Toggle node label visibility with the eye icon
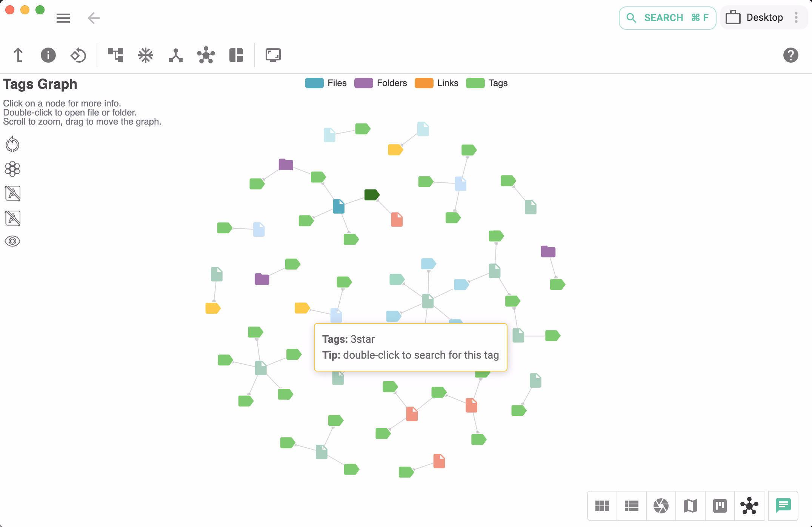This screenshot has width=812, height=527. pos(12,240)
